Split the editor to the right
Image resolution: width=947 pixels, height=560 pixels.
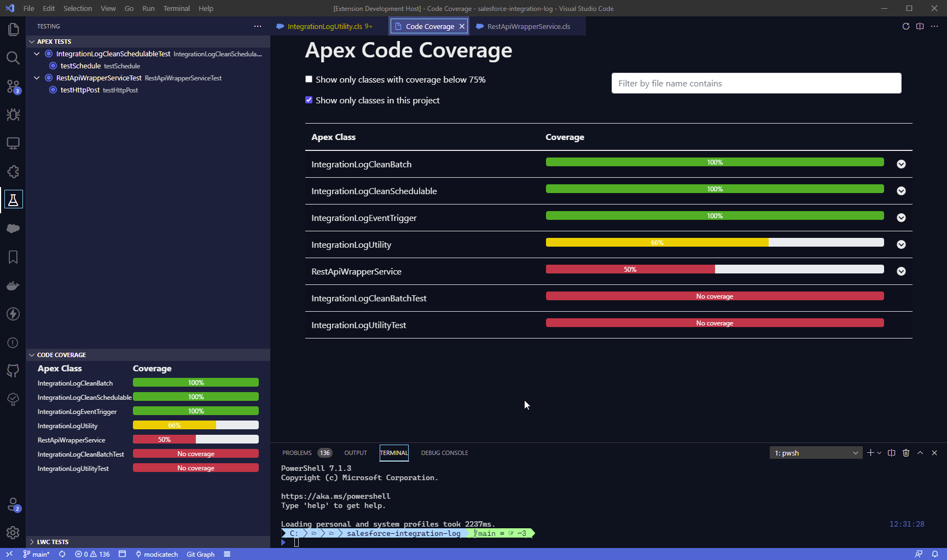tap(920, 26)
